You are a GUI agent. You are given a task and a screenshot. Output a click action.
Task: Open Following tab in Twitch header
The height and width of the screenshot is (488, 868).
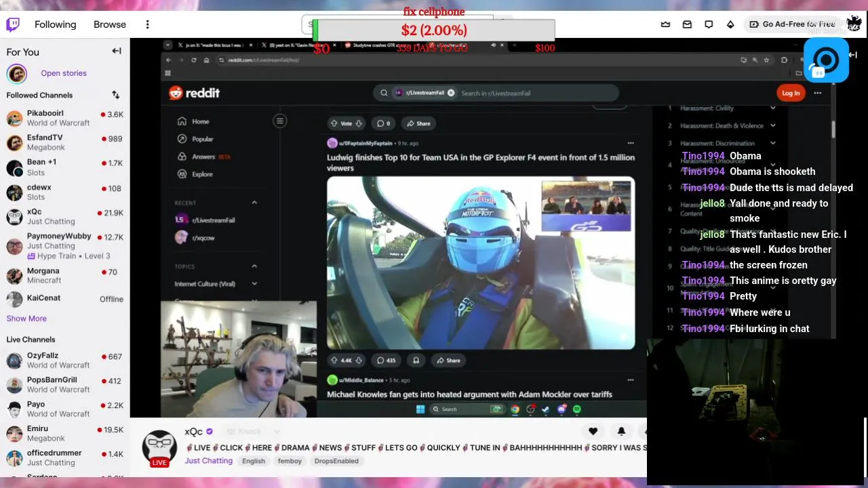(x=56, y=24)
